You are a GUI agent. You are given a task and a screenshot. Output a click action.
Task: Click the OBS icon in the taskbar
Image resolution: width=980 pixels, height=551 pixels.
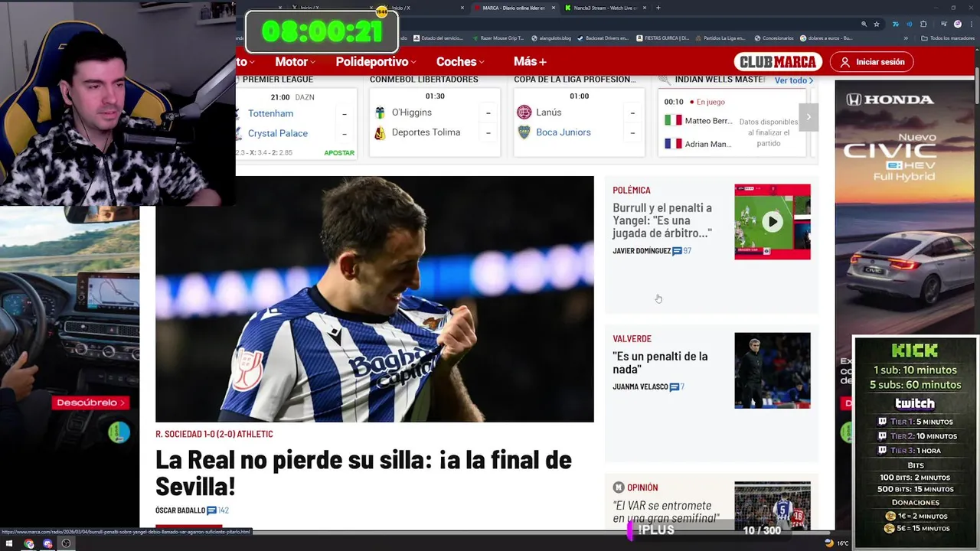[66, 543]
